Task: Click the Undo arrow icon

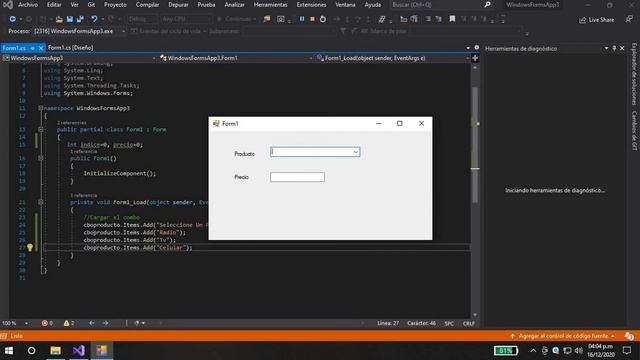Action: (x=94, y=19)
